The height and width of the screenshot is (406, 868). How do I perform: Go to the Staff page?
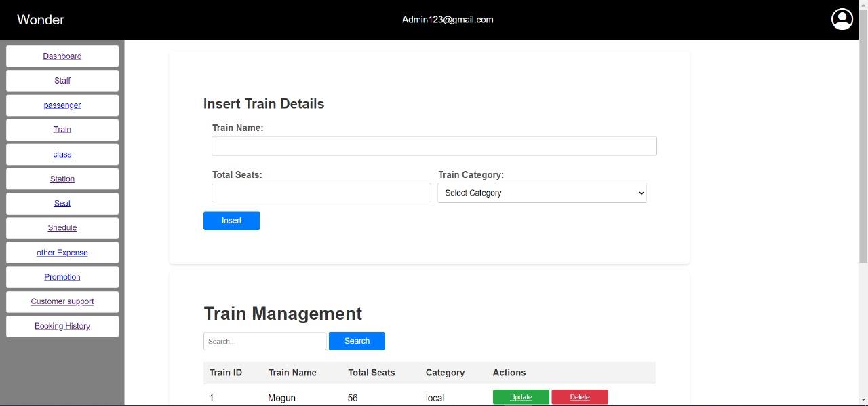pyautogui.click(x=62, y=81)
